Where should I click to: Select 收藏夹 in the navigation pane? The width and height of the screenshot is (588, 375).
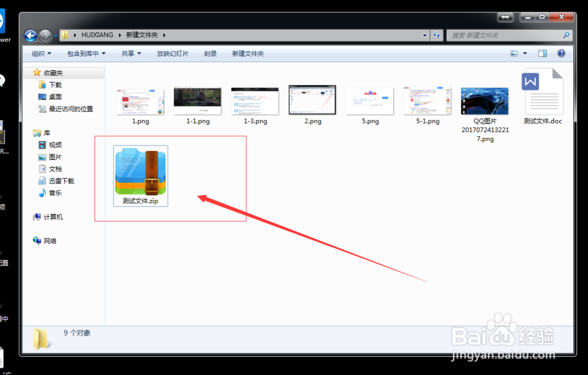pos(53,73)
